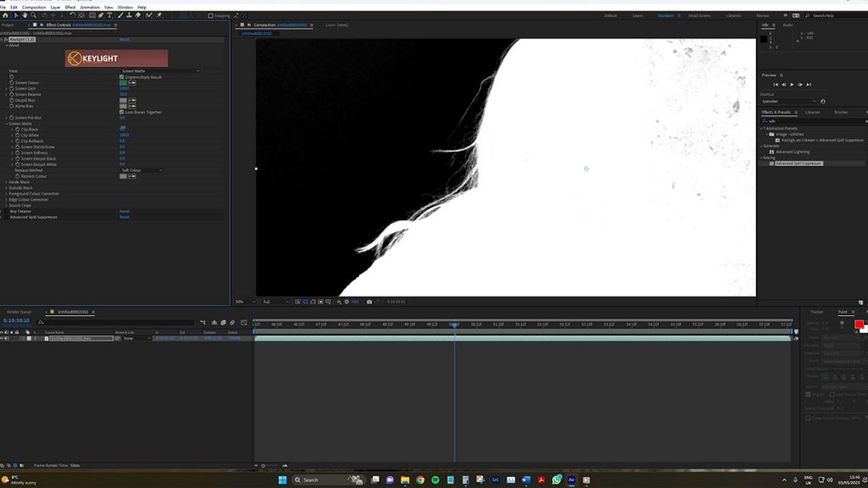Screen dimensions: 868x488
Task: Click the Windows Start button
Action: [x=282, y=480]
